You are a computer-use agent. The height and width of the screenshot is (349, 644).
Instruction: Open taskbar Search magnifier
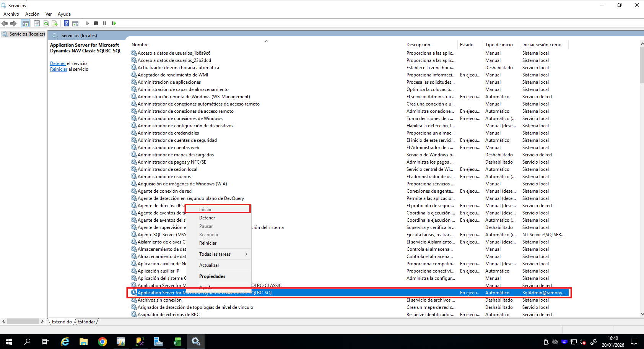click(27, 342)
